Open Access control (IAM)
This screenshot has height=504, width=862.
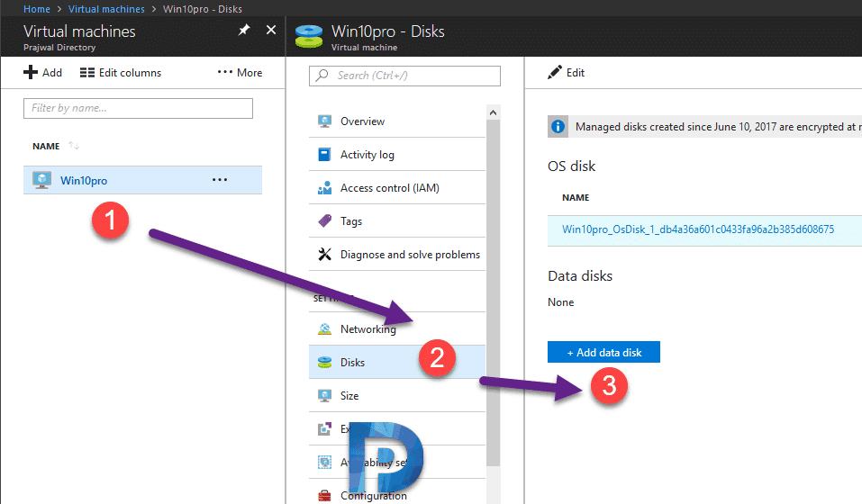(397, 188)
